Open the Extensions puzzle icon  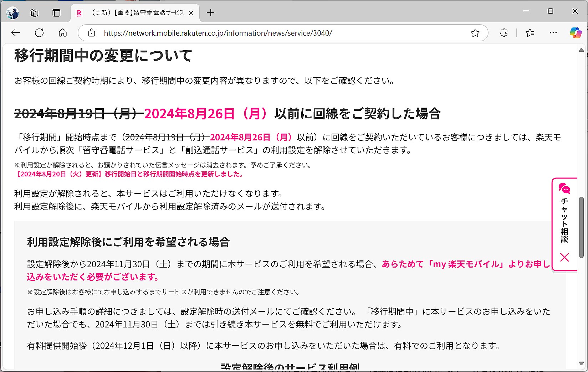(x=503, y=33)
